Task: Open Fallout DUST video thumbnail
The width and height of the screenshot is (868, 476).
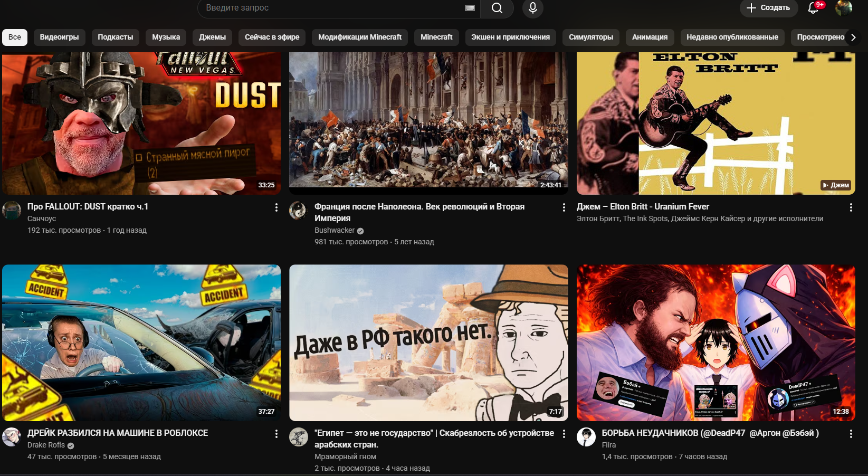Action: [x=141, y=123]
